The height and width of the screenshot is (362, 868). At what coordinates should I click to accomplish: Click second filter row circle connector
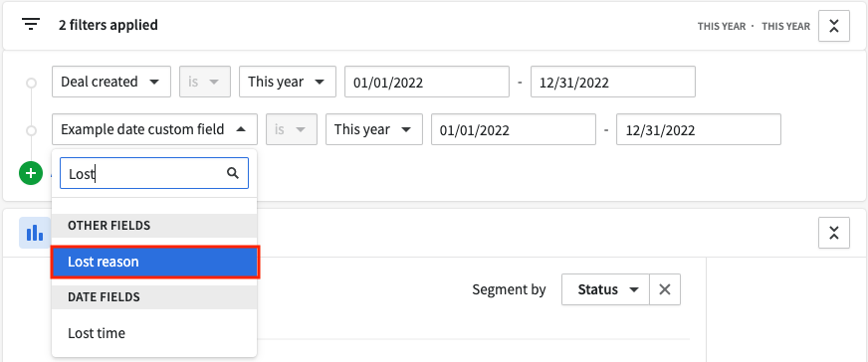pyautogui.click(x=32, y=130)
